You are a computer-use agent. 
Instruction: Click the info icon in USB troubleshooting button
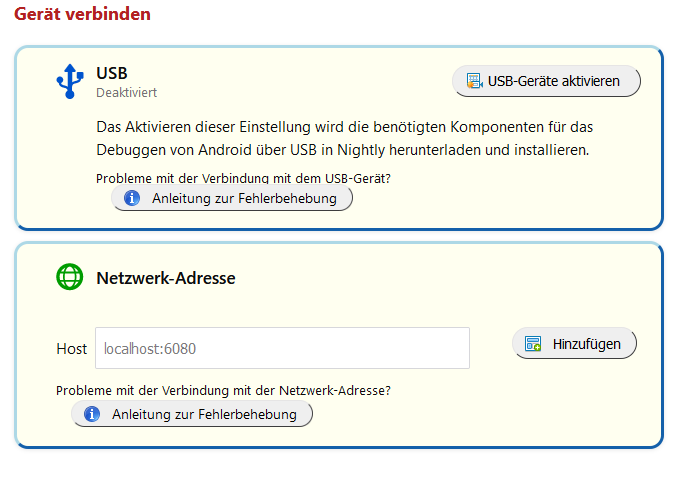click(132, 198)
